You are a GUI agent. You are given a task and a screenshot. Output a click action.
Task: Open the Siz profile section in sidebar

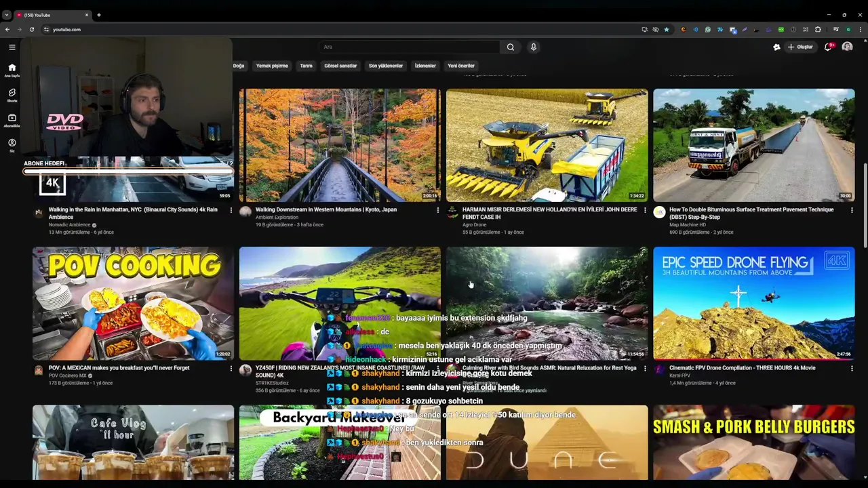pyautogui.click(x=12, y=146)
